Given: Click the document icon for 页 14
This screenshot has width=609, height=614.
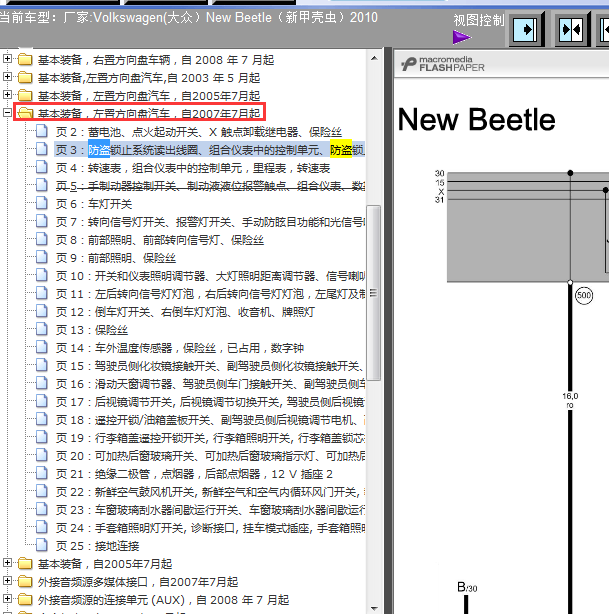Looking at the screenshot, I should click(42, 347).
